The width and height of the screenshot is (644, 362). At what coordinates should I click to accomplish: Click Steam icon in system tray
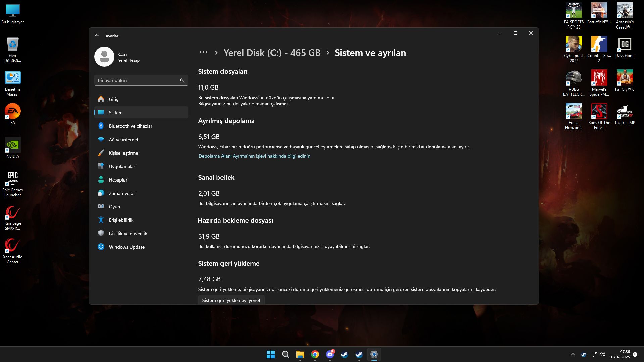pyautogui.click(x=583, y=354)
